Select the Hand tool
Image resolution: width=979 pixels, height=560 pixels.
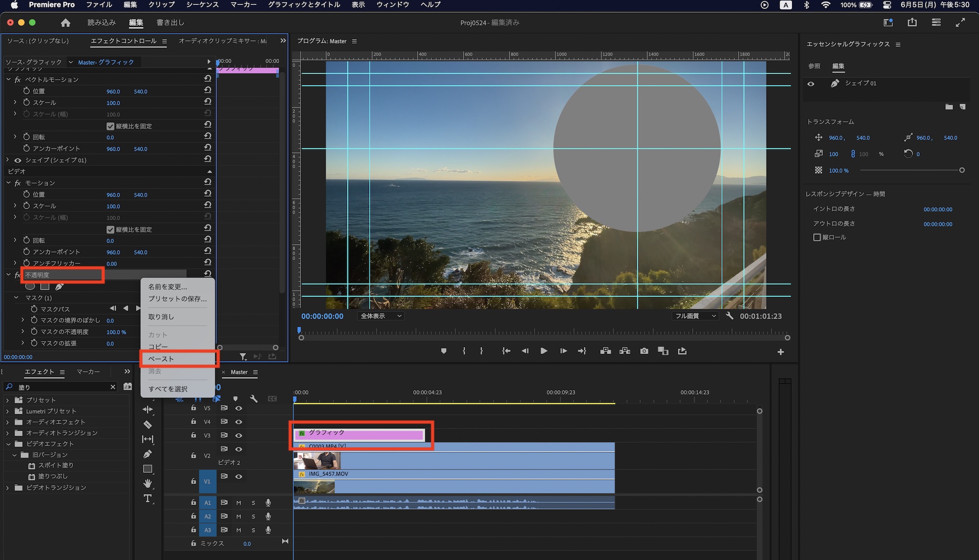(147, 484)
